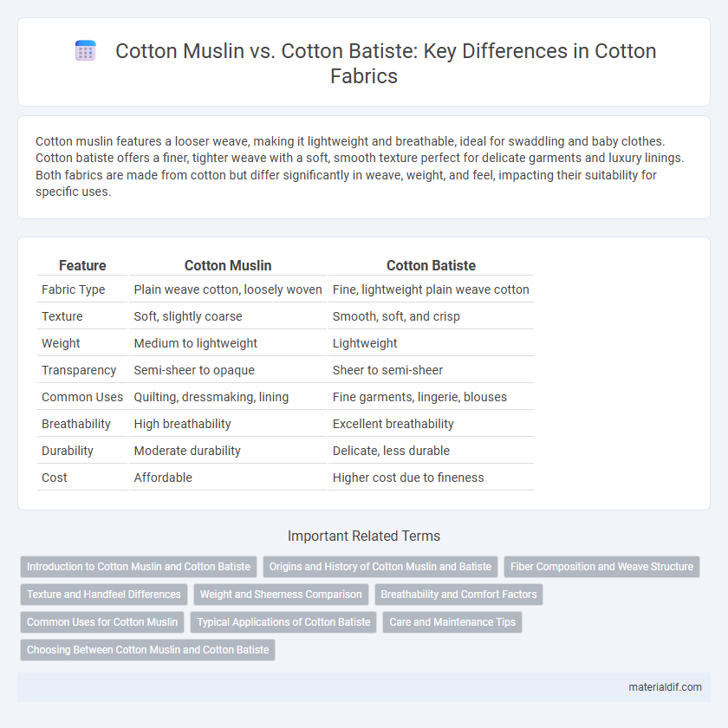728x728 pixels.
Task: Open Texture and Handfeel Differences tag
Action: point(103,595)
